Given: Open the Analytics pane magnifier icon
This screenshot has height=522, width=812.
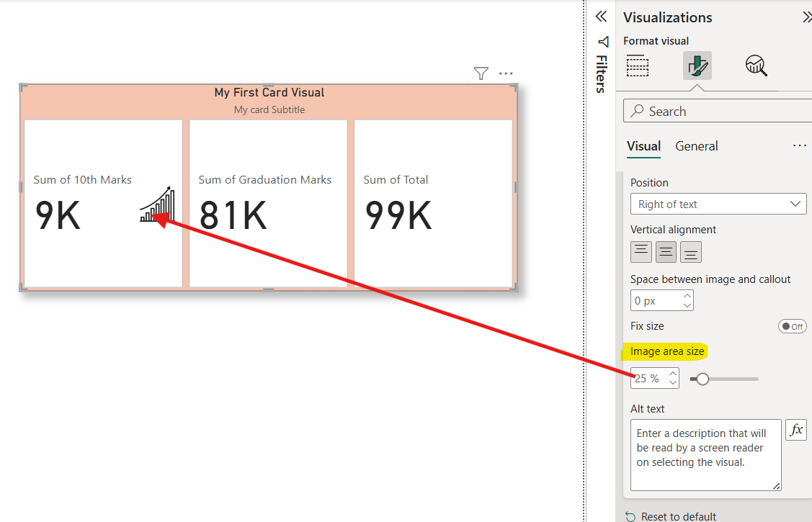Looking at the screenshot, I should click(x=757, y=65).
